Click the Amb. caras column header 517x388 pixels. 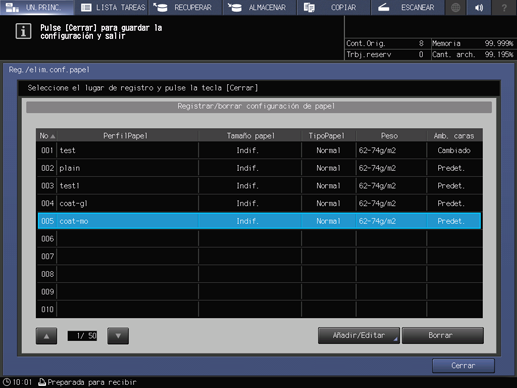pyautogui.click(x=454, y=136)
